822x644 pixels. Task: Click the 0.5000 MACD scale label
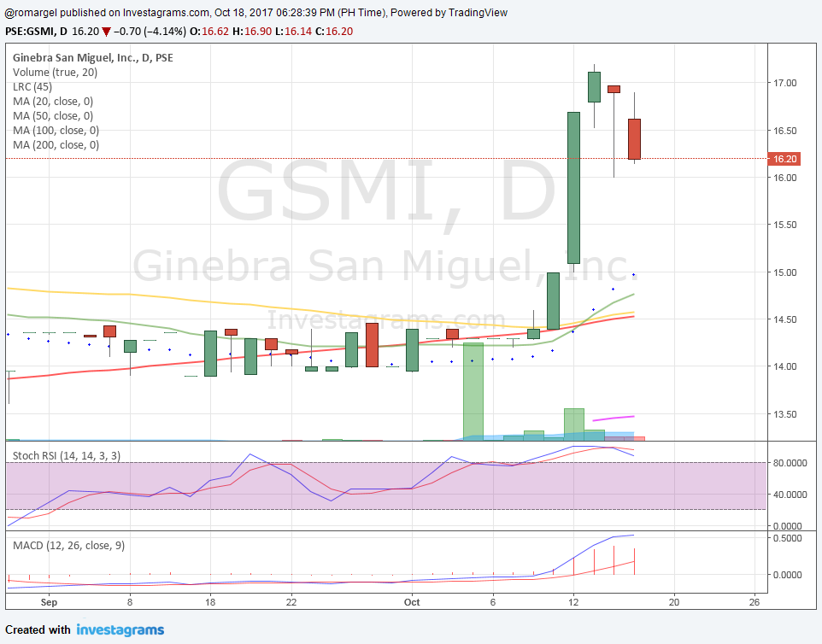(788, 538)
